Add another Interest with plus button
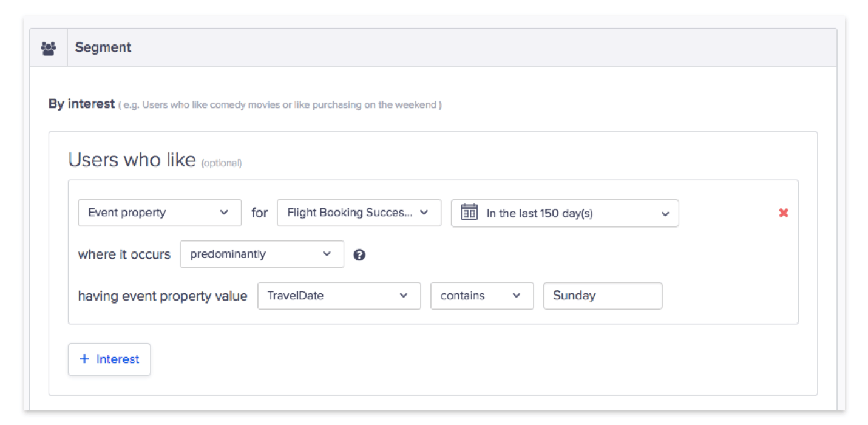The image size is (868, 425). [x=109, y=359]
